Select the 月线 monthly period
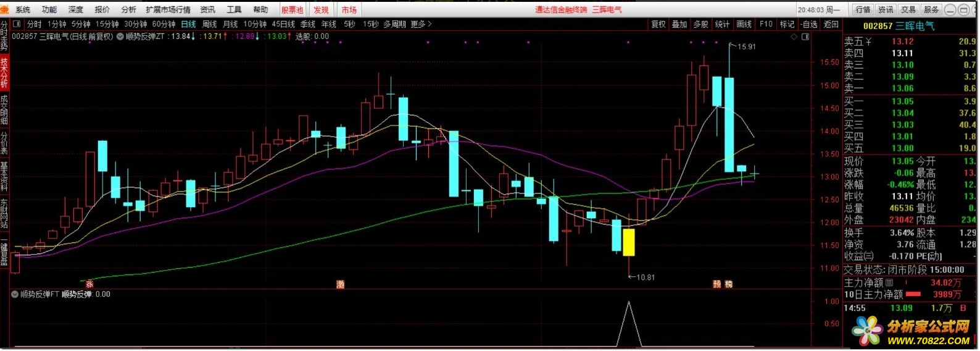The height and width of the screenshot is (351, 980). [231, 24]
